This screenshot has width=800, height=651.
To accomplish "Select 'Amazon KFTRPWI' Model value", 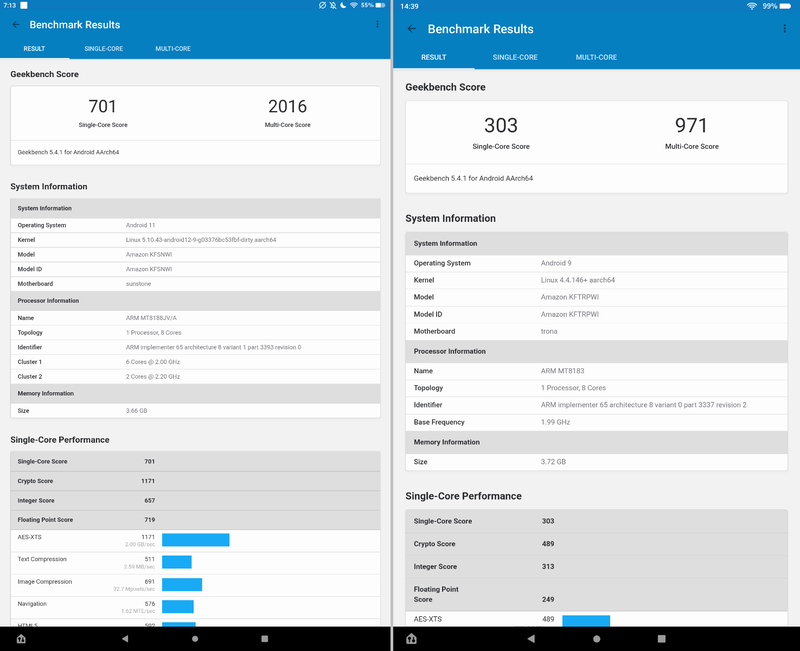I will [x=570, y=297].
